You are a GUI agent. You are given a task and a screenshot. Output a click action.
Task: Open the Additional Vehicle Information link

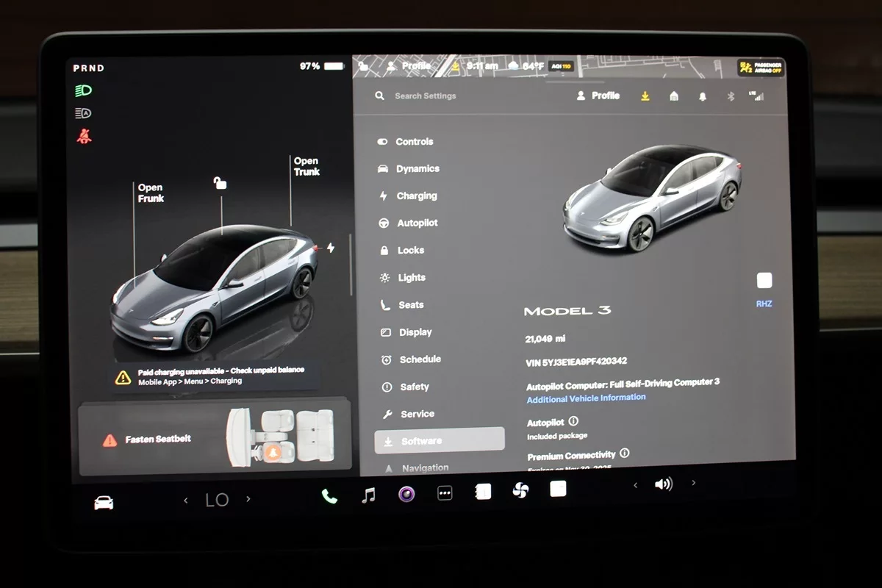(586, 398)
